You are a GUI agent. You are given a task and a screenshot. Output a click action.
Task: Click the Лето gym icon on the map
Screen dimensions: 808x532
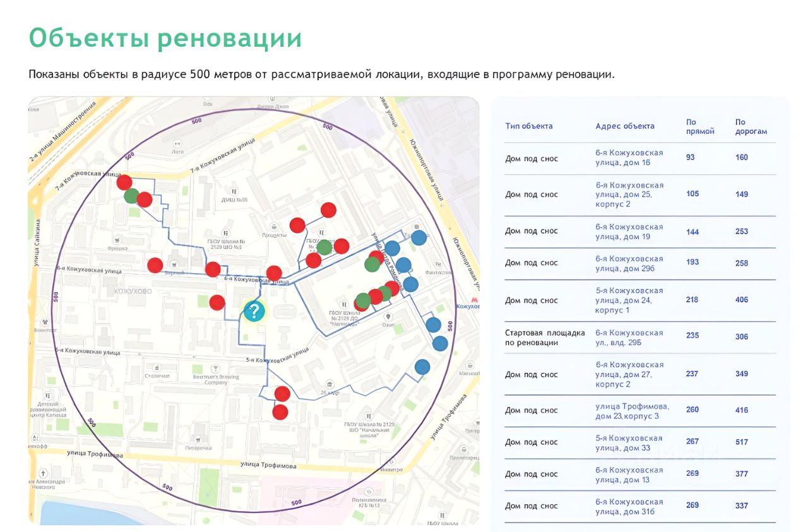click(x=177, y=143)
